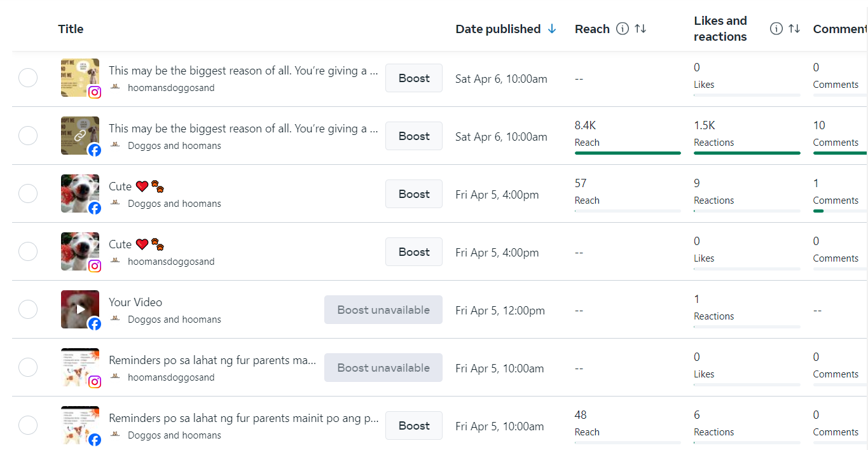Click the Reach info icon
The image size is (868, 450).
[623, 29]
